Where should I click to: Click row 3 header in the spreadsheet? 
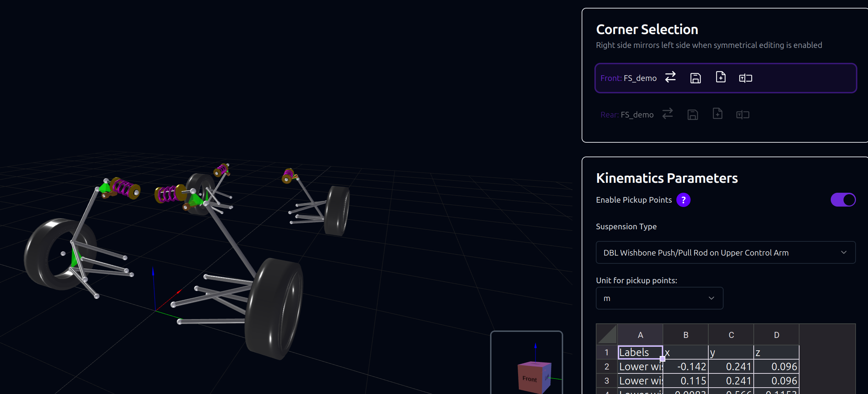pos(606,380)
